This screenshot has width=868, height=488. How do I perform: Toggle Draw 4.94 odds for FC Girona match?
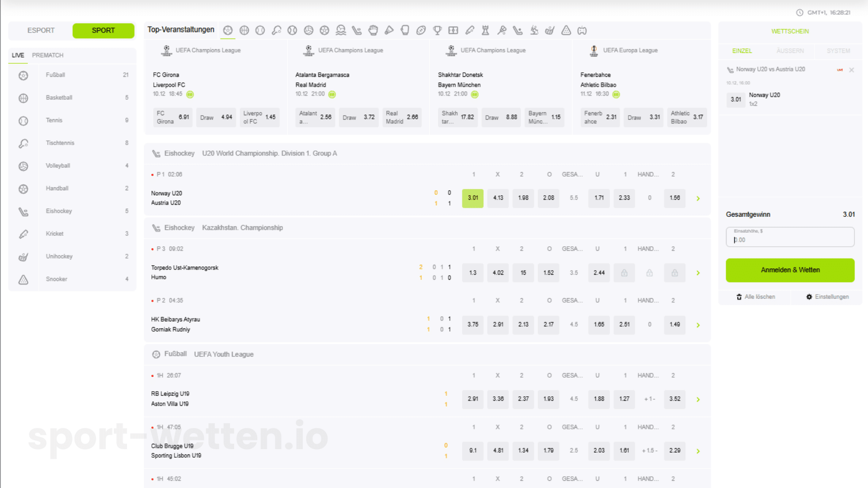[216, 117]
